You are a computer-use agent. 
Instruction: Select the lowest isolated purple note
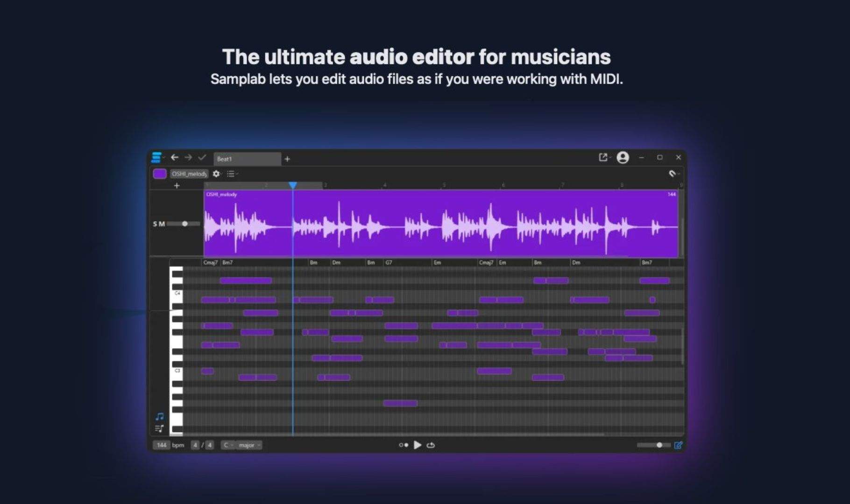400,403
